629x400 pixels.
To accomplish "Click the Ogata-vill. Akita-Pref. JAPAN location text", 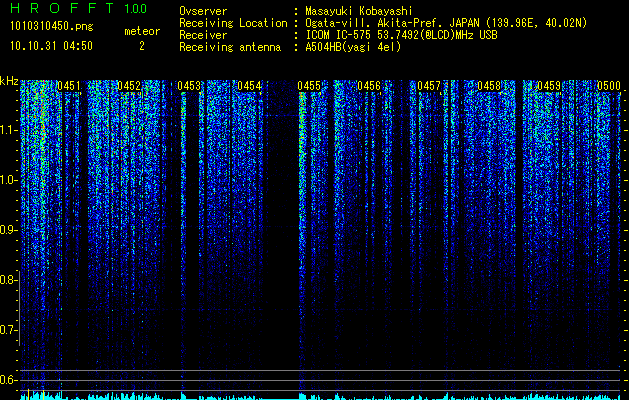I will tap(446, 23).
